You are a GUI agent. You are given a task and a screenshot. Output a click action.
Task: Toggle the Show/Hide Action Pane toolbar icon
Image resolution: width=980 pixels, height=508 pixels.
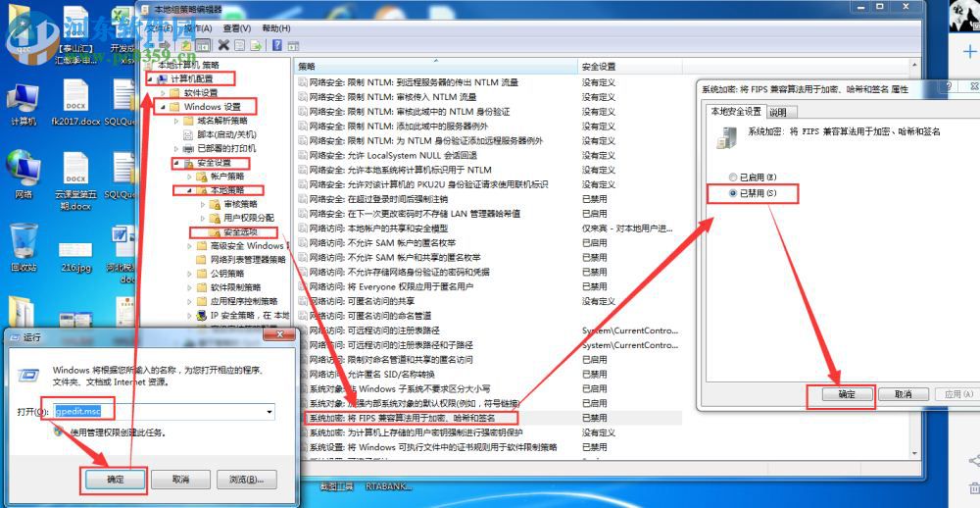[x=293, y=45]
